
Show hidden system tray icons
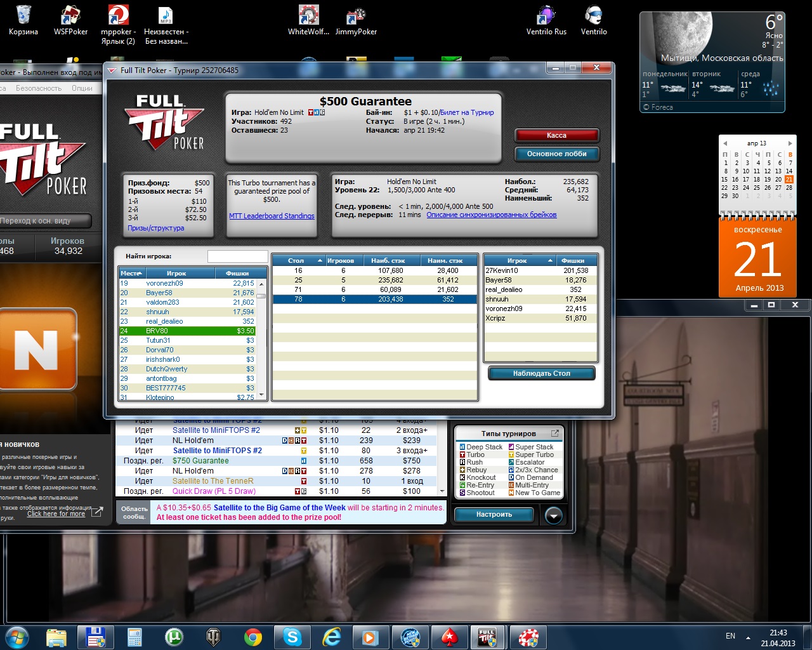click(x=748, y=637)
